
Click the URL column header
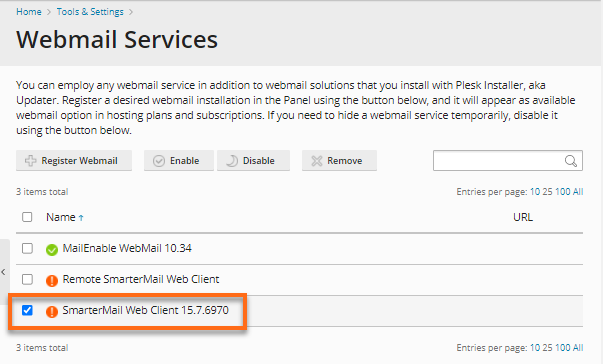coord(523,217)
